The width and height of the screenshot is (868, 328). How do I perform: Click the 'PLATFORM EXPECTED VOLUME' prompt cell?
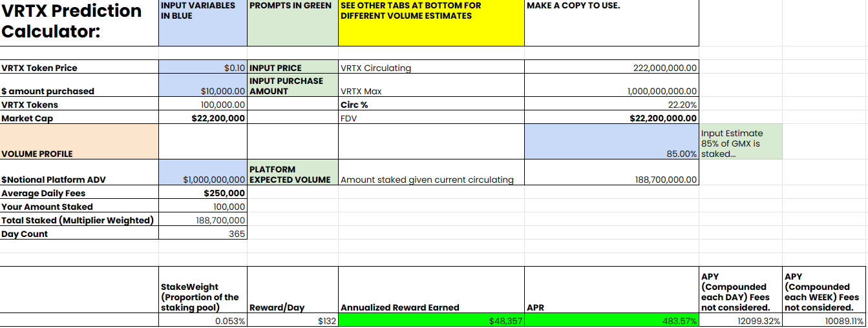[x=293, y=173]
